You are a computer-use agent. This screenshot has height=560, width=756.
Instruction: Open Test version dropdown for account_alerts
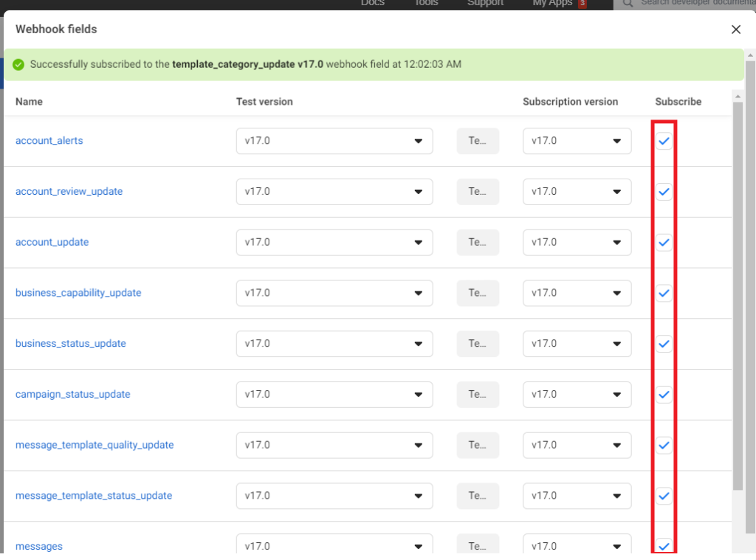click(334, 141)
